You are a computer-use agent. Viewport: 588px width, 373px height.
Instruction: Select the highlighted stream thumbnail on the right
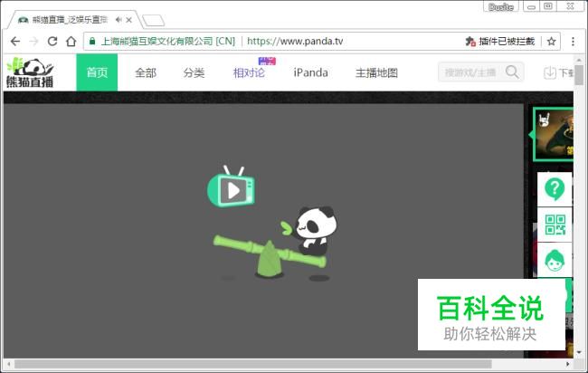click(x=553, y=134)
